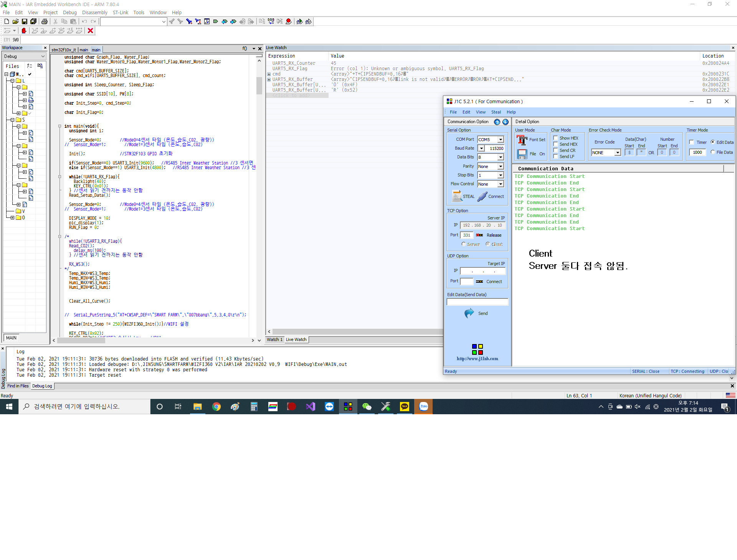Switch to the Find in Files tab
This screenshot has width=737, height=560.
tap(18, 386)
